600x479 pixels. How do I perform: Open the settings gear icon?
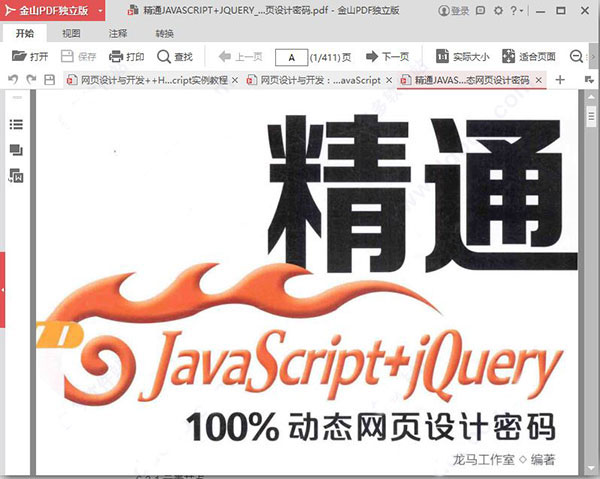[x=498, y=11]
